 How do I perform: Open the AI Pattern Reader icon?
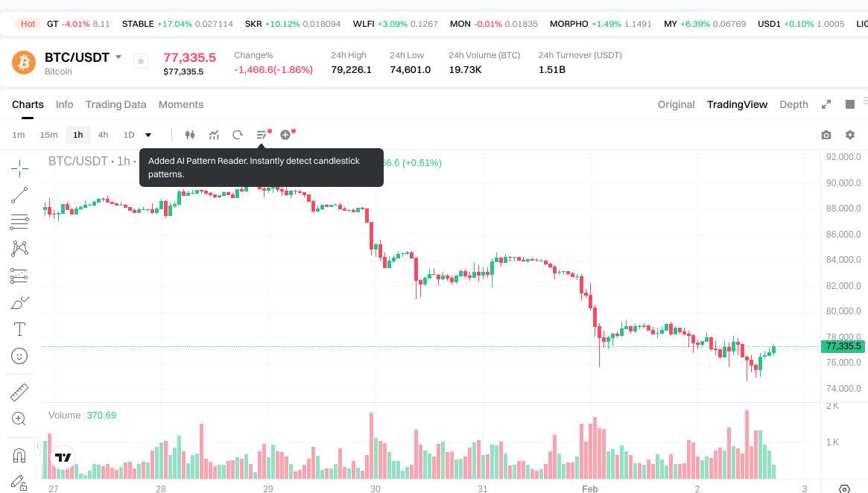point(262,135)
